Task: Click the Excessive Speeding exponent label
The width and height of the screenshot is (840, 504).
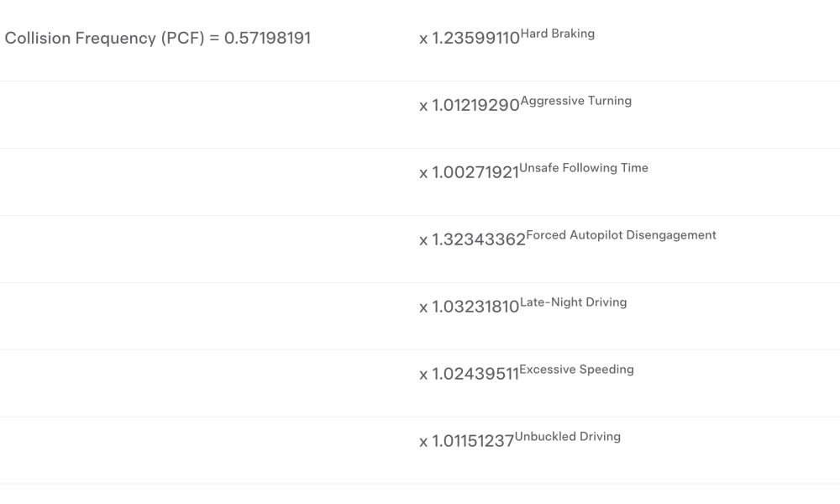Action: 576,370
